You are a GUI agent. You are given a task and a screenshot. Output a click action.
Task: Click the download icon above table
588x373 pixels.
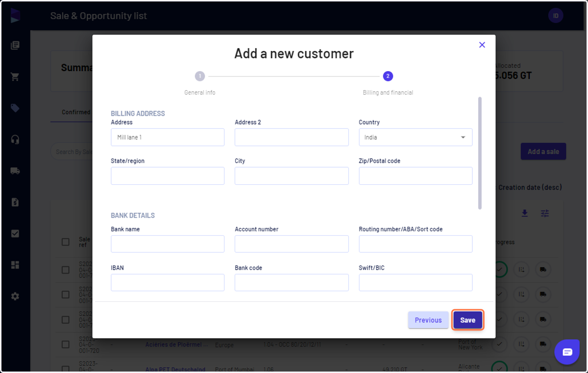(524, 213)
